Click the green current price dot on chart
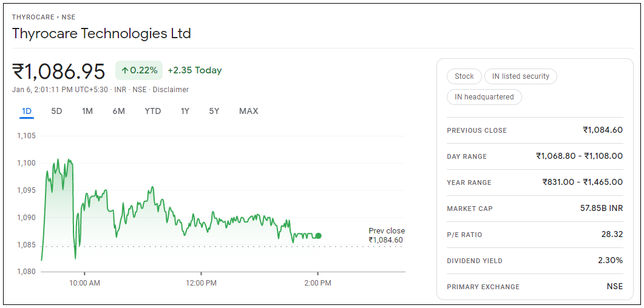This screenshot has width=644, height=308. pyautogui.click(x=318, y=236)
